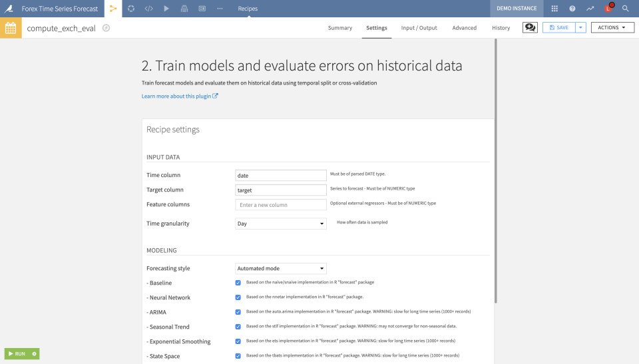Open the Forecasting style dropdown
Screen dimensions: 639x364
(281, 268)
